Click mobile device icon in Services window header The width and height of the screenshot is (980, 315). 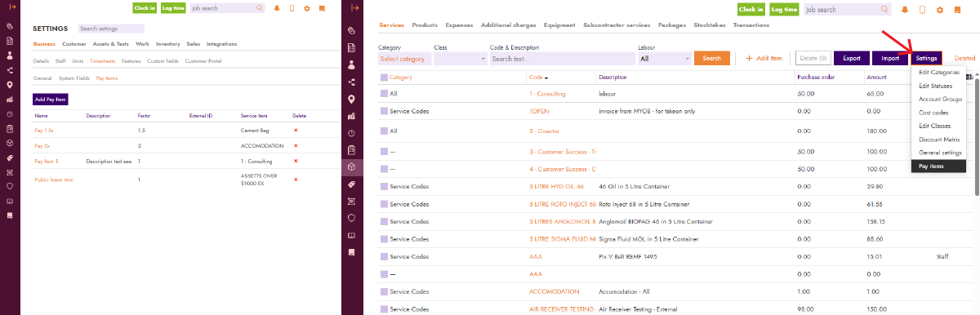(x=923, y=10)
